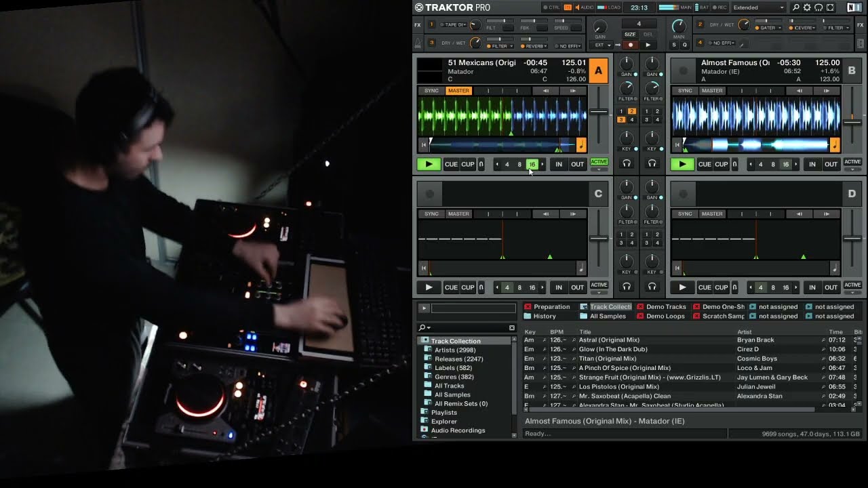Image resolution: width=868 pixels, height=488 pixels.
Task: Jump to track start on Deck A stripe
Action: pos(423,145)
